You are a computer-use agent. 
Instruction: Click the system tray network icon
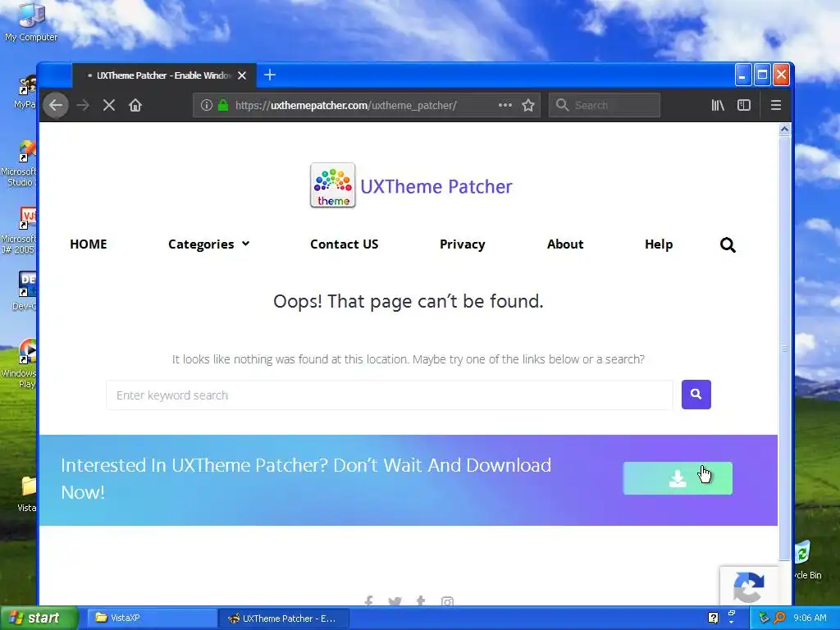[764, 618]
